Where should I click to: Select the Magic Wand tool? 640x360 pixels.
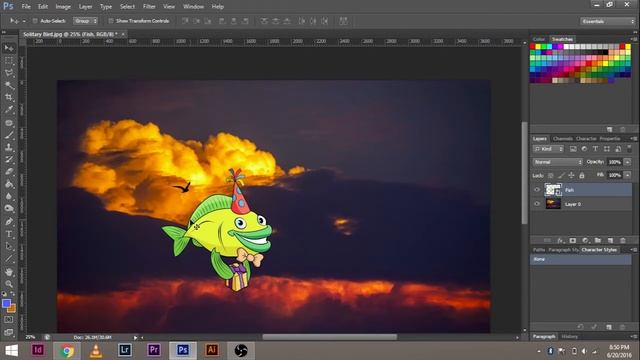click(9, 85)
